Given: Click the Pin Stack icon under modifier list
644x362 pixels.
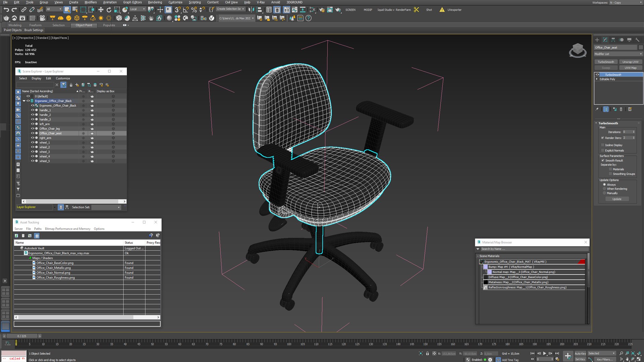Looking at the screenshot, I should pyautogui.click(x=597, y=109).
